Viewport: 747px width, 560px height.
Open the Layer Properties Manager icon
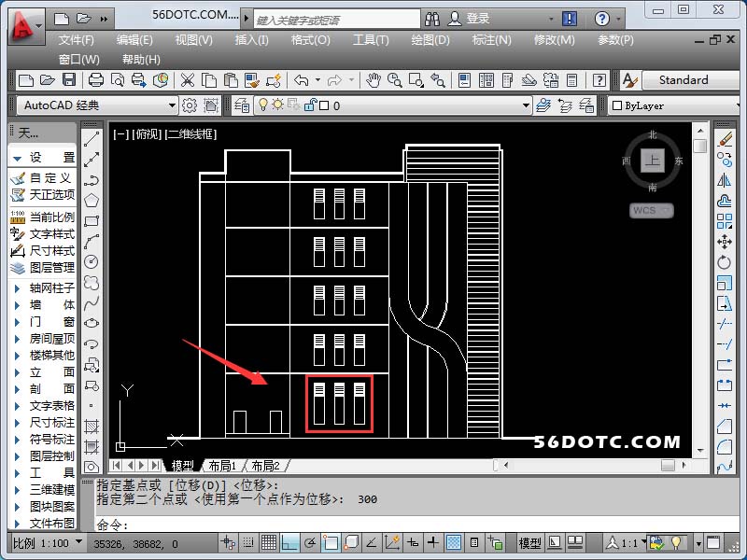(243, 105)
